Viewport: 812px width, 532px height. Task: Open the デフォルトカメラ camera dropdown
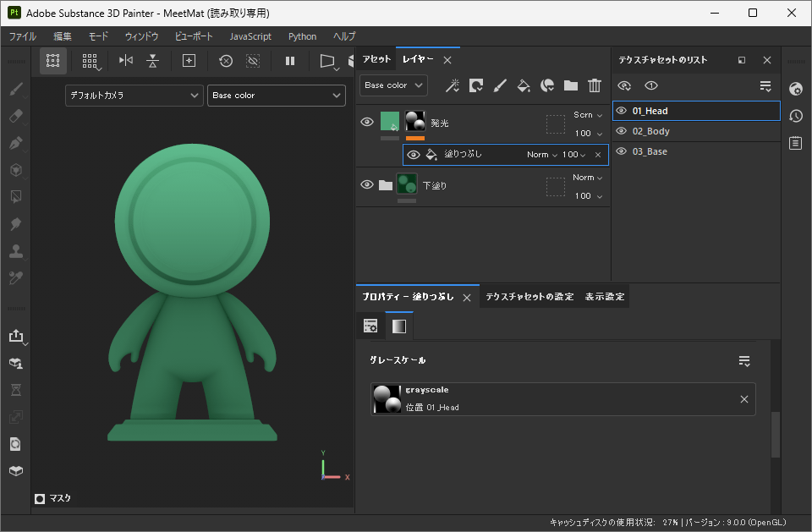click(134, 96)
